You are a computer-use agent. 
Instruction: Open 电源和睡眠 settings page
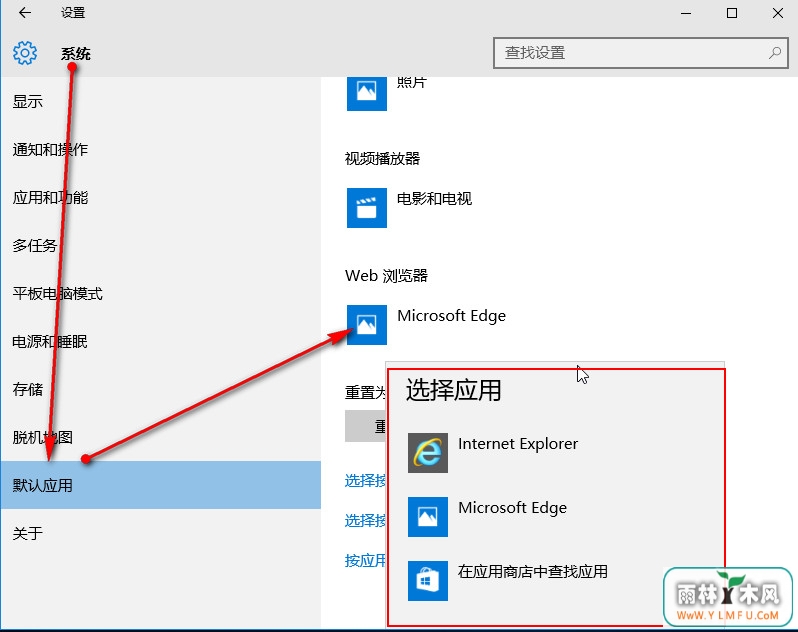(x=160, y=341)
